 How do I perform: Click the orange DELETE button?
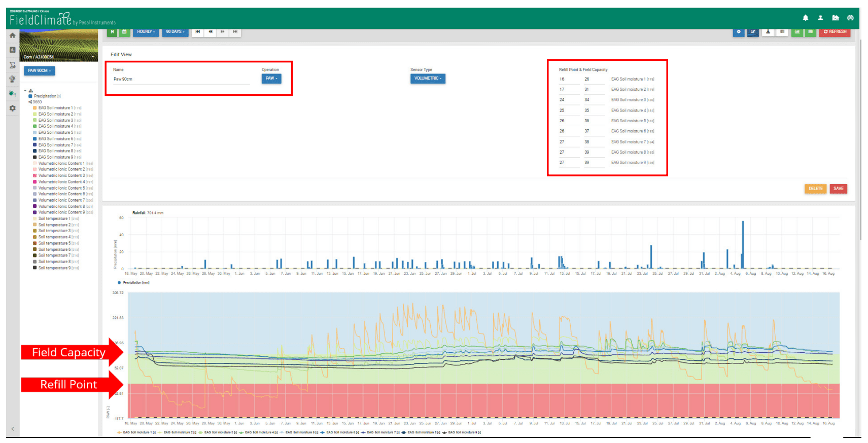[815, 189]
